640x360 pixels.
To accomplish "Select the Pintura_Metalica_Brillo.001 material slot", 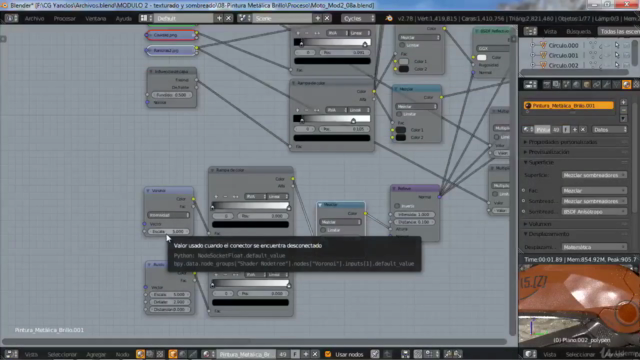I will 569,106.
